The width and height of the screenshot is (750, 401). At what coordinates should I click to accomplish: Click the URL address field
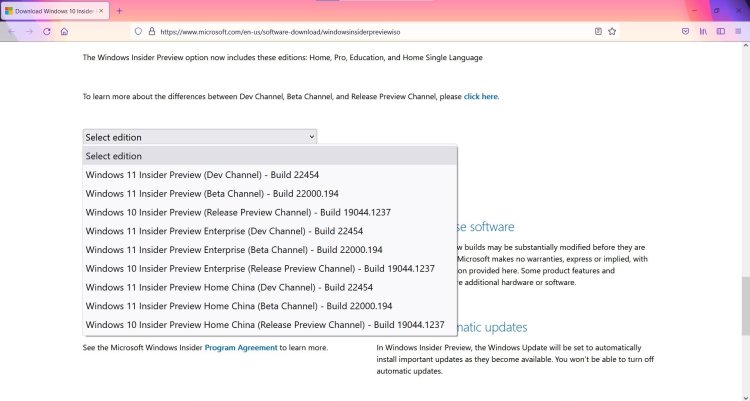tap(373, 32)
